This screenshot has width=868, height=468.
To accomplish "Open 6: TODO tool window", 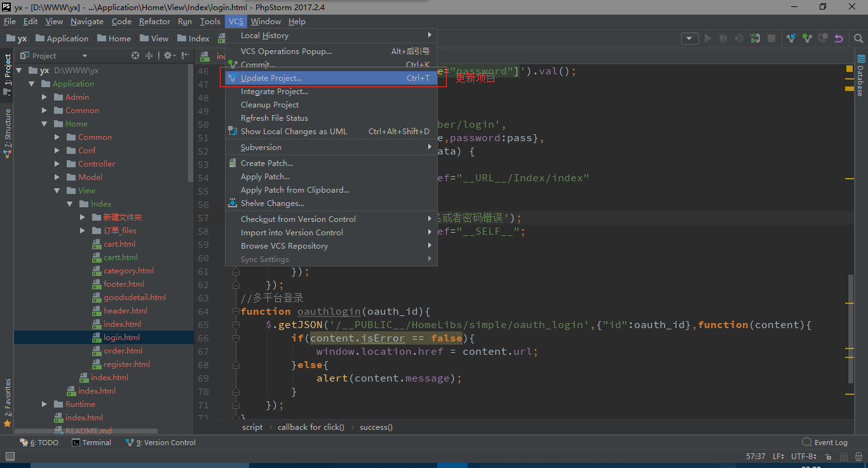I will coord(39,443).
